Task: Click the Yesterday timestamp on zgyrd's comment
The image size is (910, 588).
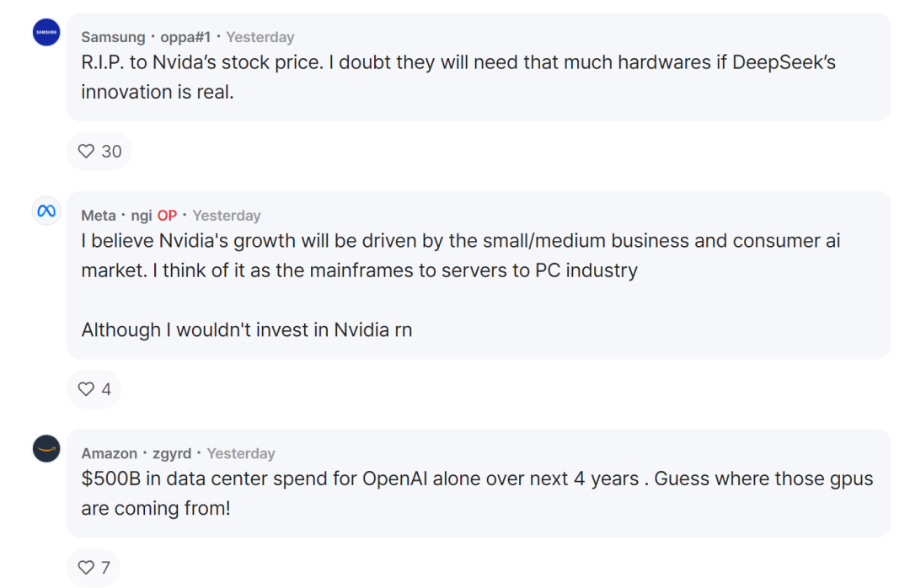Action: 241,453
